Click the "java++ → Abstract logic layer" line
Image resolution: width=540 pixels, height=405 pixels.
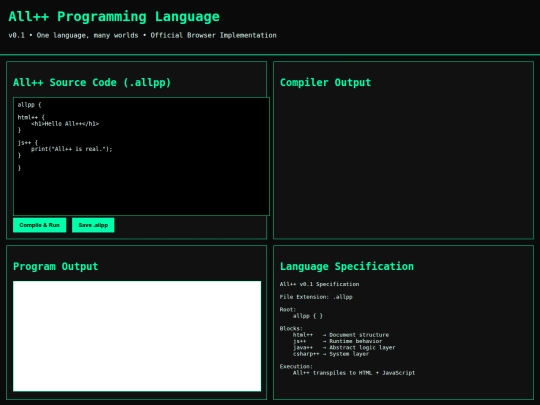(x=344, y=347)
